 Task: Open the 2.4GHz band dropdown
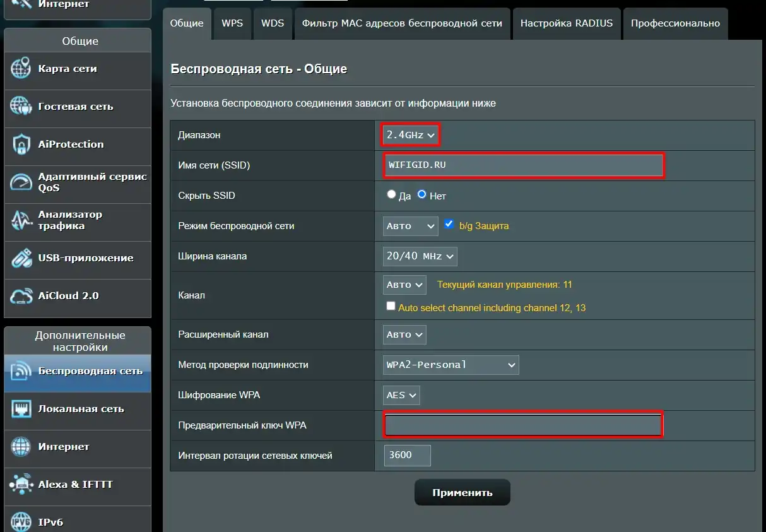411,135
